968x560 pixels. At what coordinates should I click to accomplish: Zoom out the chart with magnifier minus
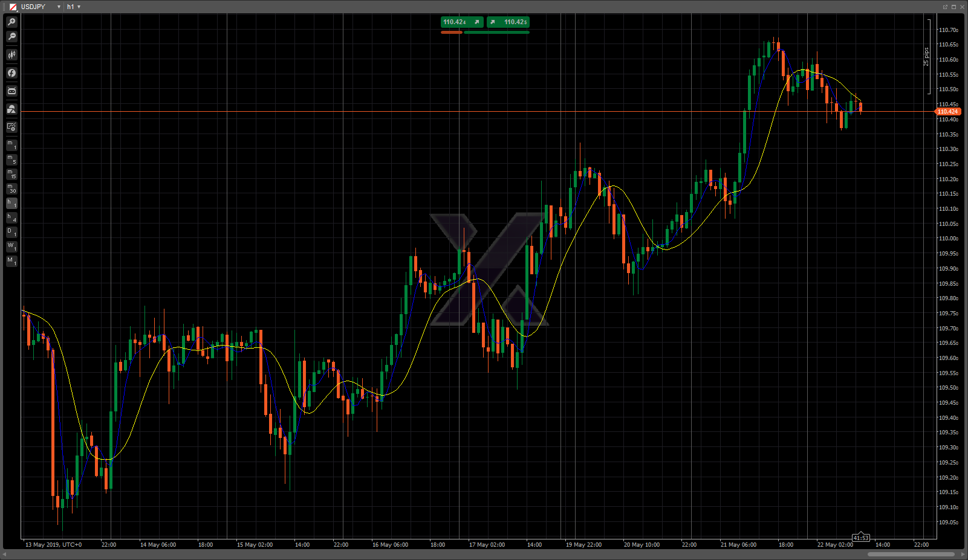(11, 37)
